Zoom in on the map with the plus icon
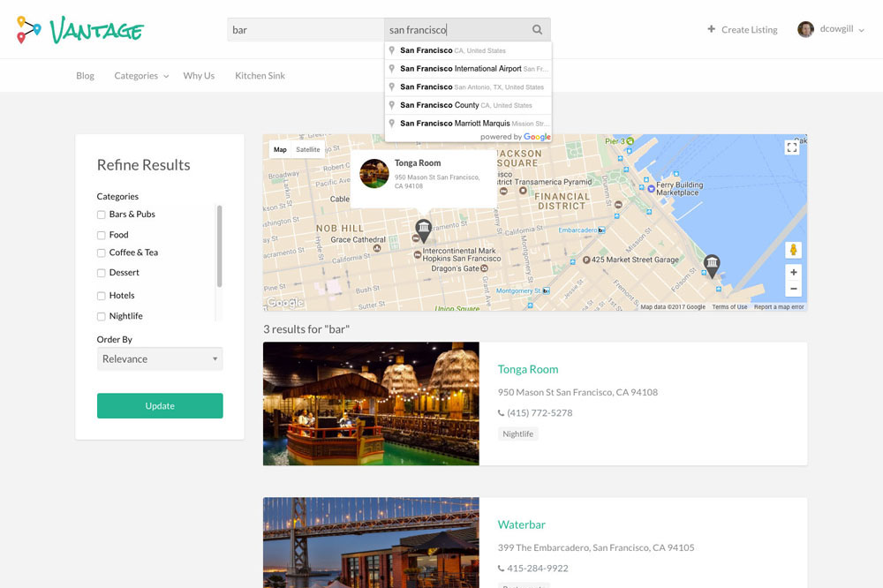The image size is (883, 588). [x=792, y=273]
